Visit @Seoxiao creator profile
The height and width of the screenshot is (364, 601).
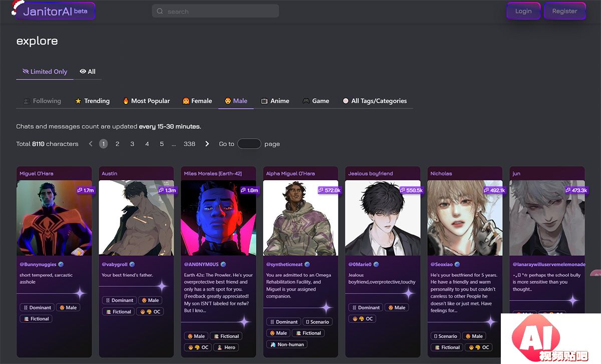[x=442, y=264]
